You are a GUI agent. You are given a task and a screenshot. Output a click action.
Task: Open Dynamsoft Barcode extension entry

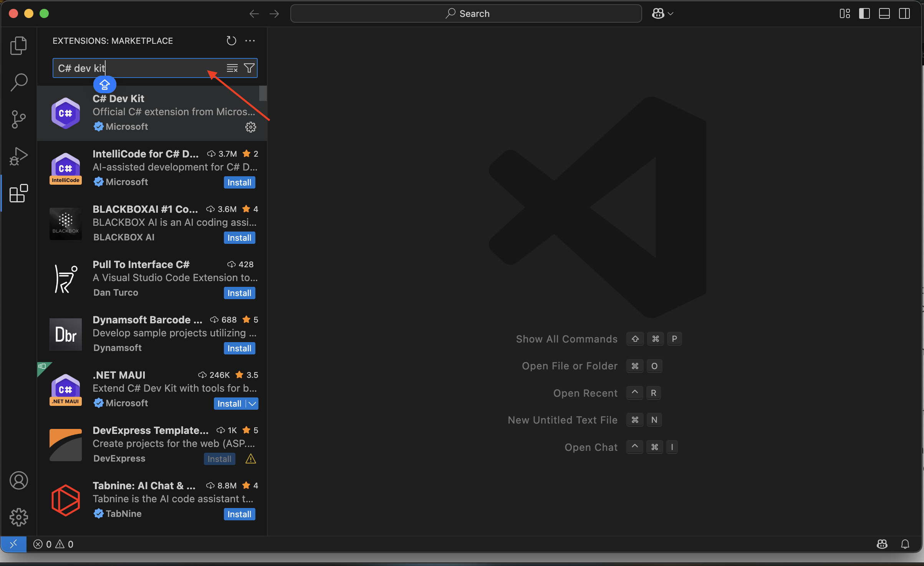point(152,334)
